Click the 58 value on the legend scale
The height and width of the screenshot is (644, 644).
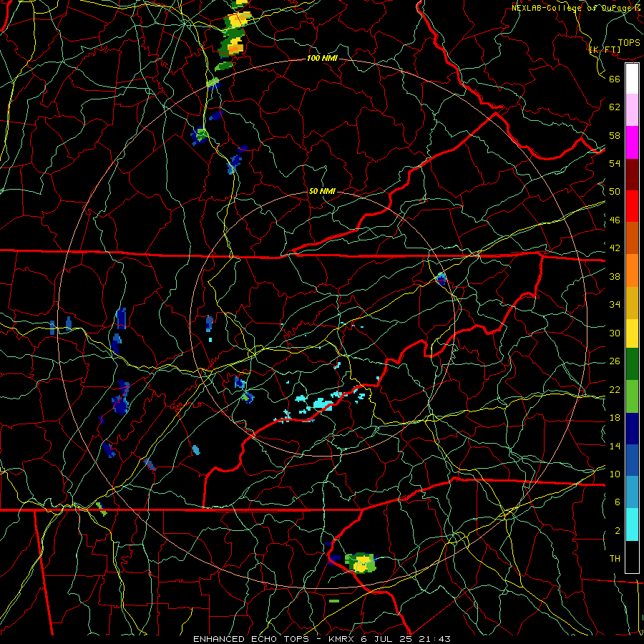pos(615,135)
